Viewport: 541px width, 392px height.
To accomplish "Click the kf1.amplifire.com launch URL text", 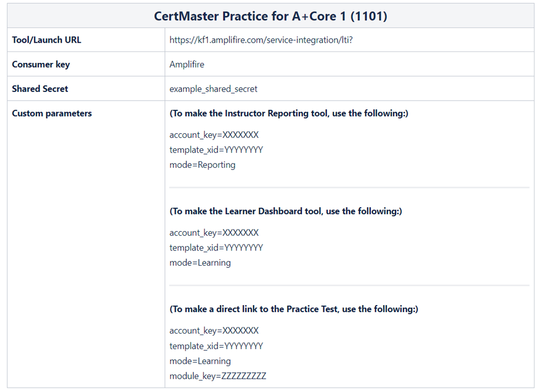I will tap(261, 40).
